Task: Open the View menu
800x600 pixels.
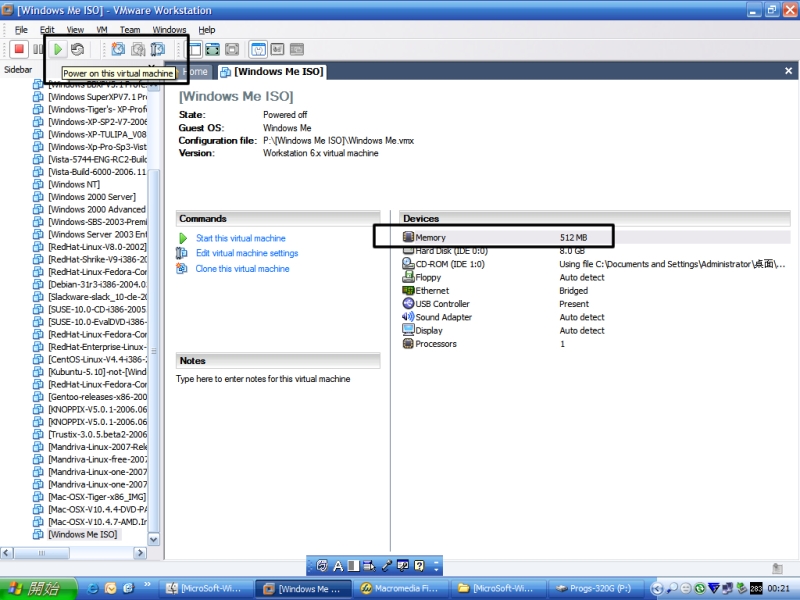Action: [x=75, y=30]
